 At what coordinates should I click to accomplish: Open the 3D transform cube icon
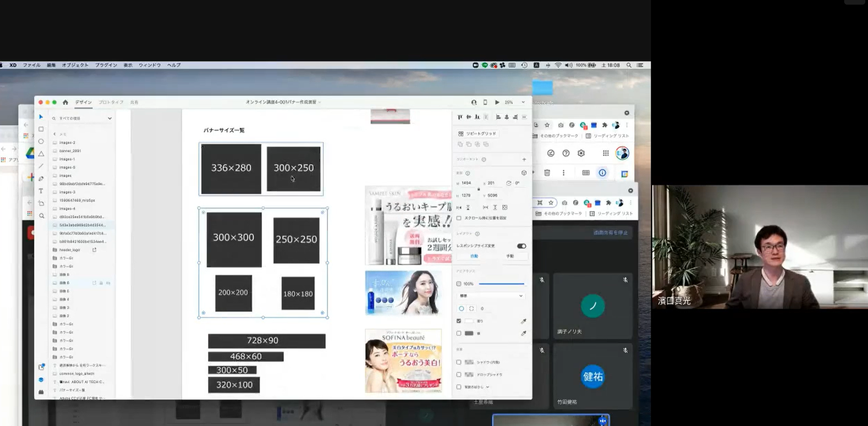click(524, 173)
